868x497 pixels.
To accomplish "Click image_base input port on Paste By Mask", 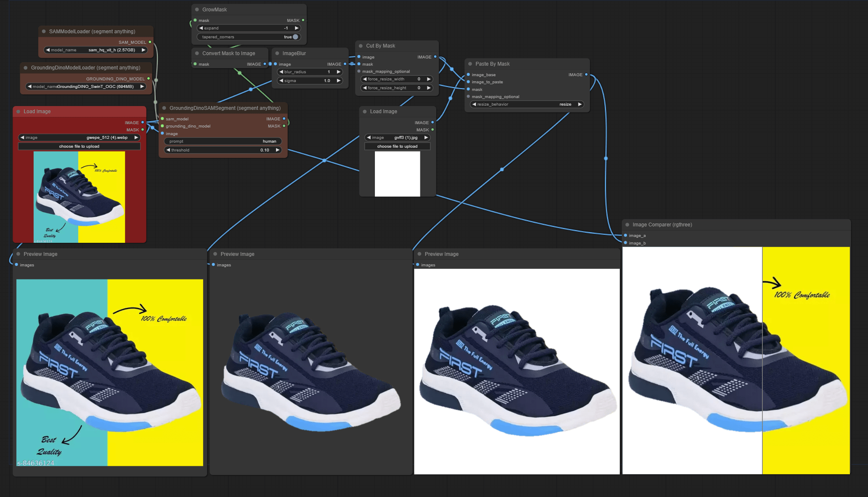I will (468, 75).
